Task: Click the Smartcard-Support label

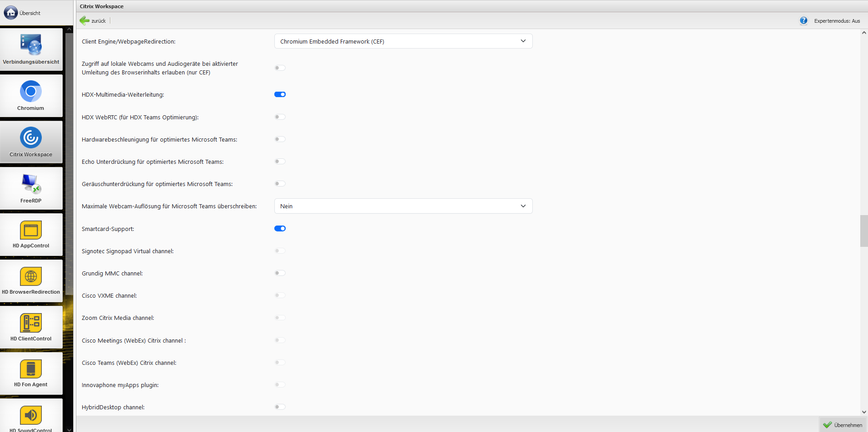Action: (108, 229)
